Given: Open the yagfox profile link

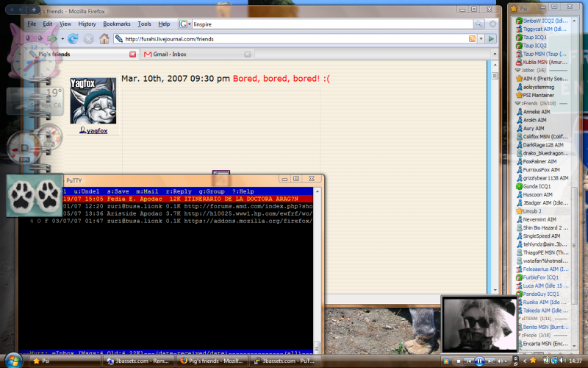Looking at the screenshot, I should click(x=96, y=130).
